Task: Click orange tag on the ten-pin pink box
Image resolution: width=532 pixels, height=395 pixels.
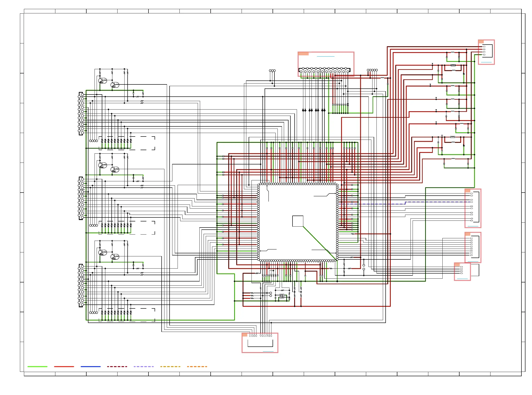Action: coord(468,190)
